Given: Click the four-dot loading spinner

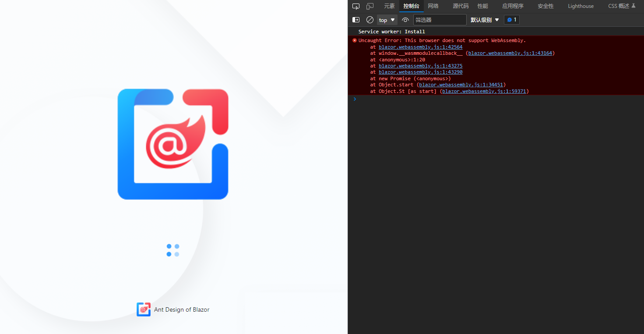Looking at the screenshot, I should tap(173, 250).
